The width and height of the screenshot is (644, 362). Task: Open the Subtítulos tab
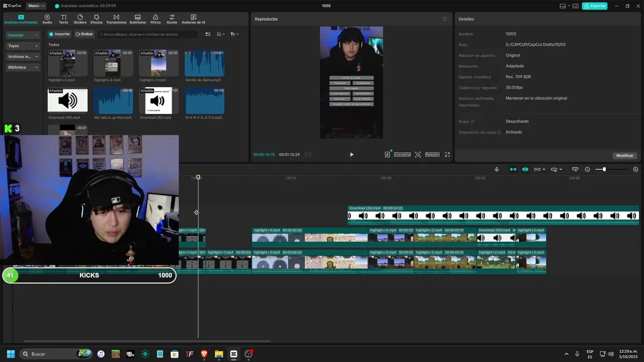pos(137,19)
